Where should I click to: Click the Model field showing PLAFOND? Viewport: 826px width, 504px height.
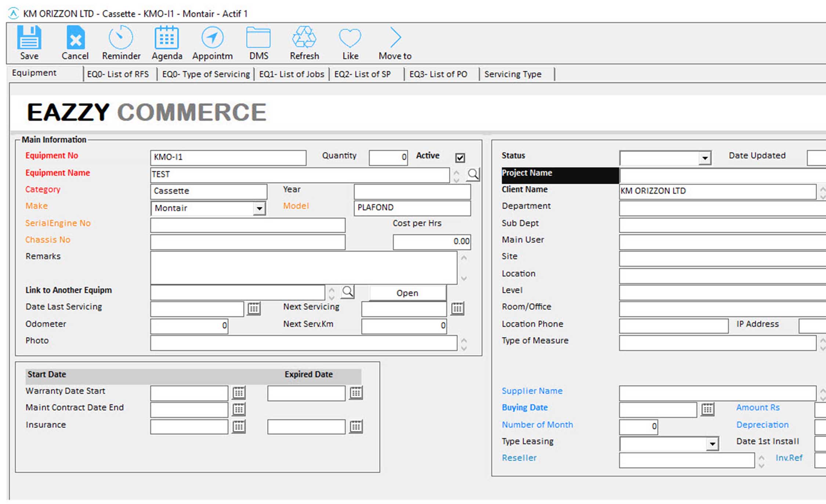pyautogui.click(x=412, y=208)
